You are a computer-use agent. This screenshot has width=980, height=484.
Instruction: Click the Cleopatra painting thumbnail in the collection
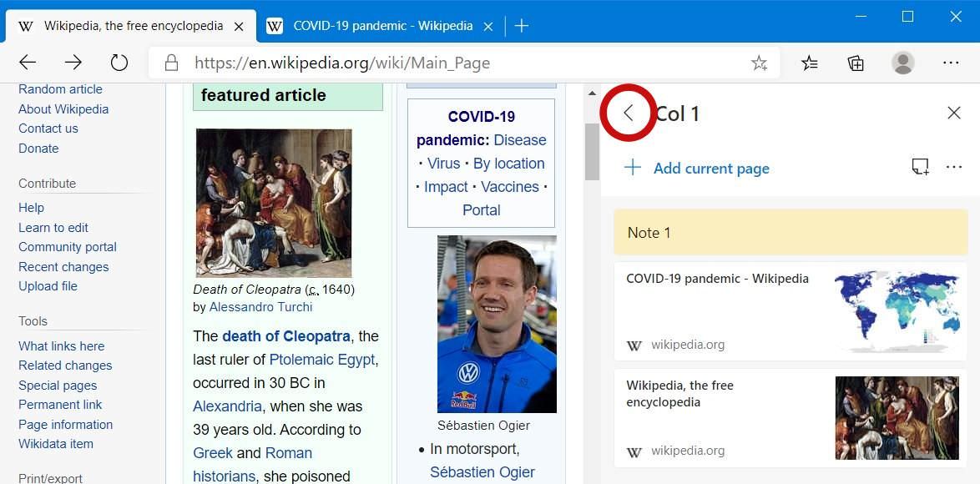[x=897, y=418]
